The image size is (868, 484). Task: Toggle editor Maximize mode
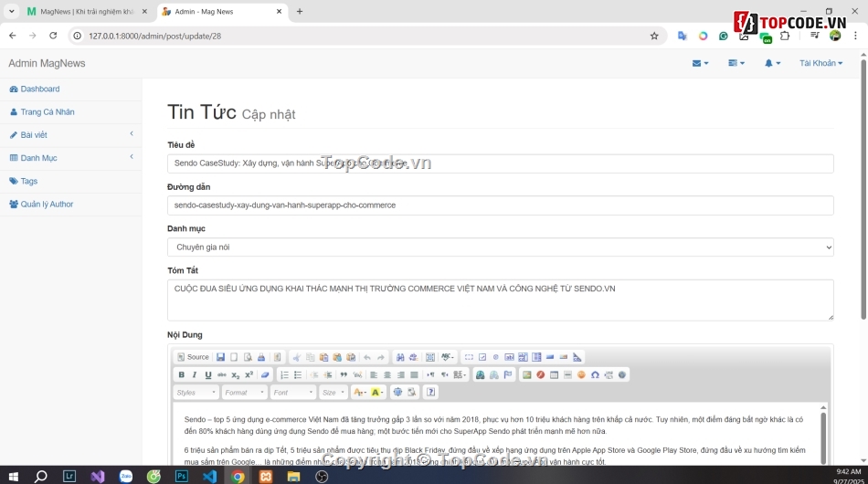(398, 392)
